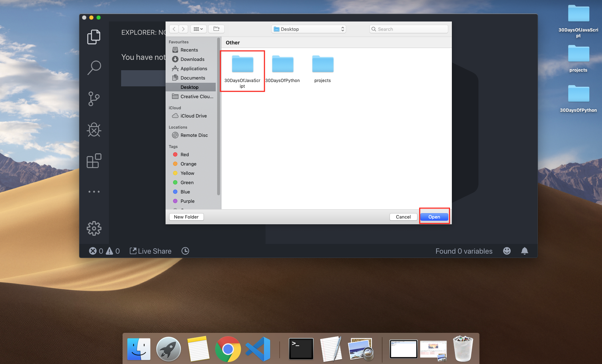Open the Desktop location dropdown
The height and width of the screenshot is (364, 602).
308,29
